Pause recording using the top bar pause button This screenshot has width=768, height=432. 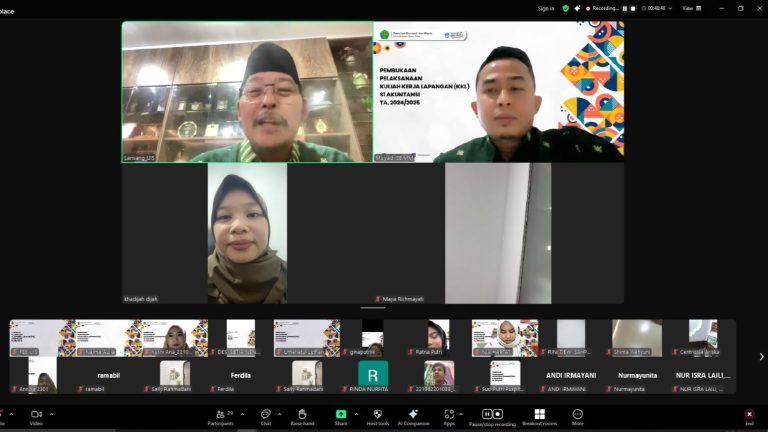click(x=624, y=8)
